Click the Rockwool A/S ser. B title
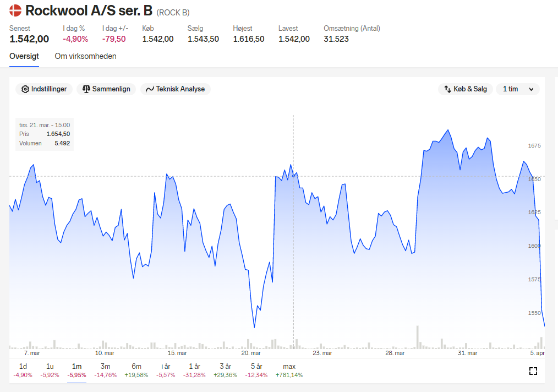This screenshot has height=392, width=558. 89,10
